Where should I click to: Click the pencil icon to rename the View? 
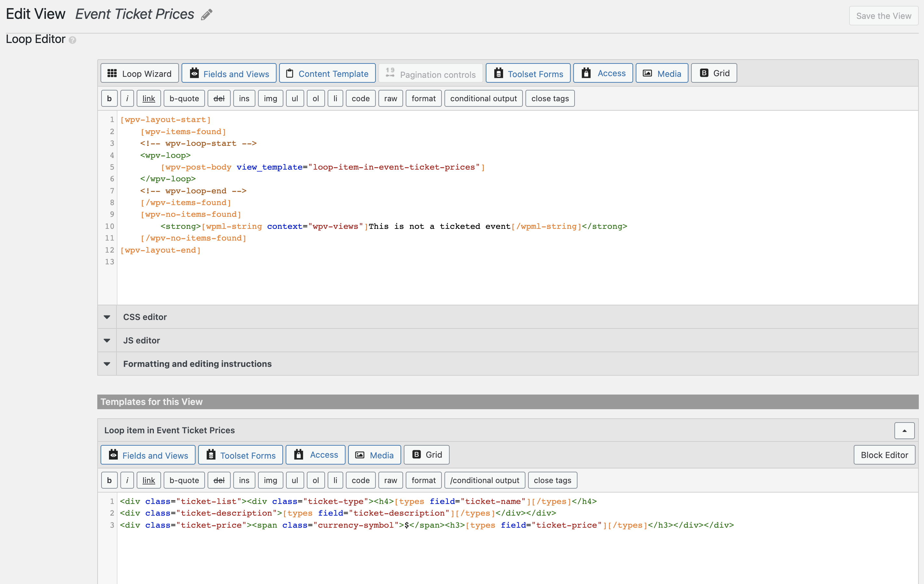point(207,15)
